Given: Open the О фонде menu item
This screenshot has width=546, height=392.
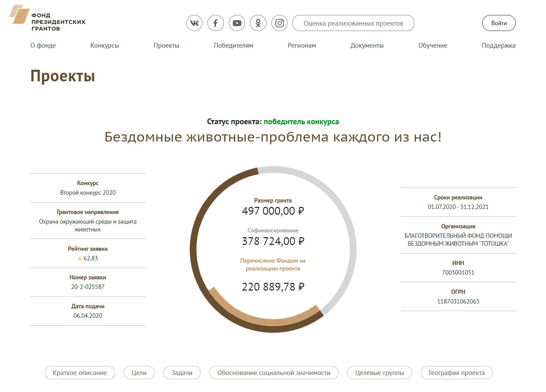Looking at the screenshot, I should (43, 45).
